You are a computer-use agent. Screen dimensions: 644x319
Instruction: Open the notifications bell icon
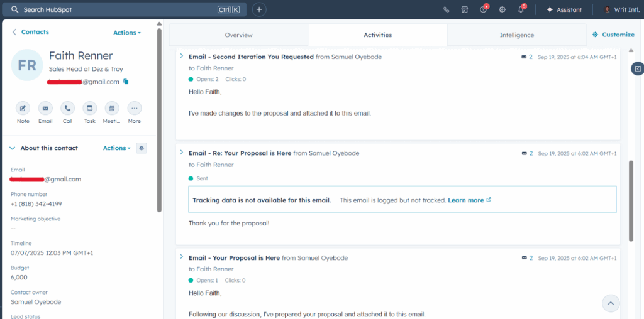tap(521, 9)
